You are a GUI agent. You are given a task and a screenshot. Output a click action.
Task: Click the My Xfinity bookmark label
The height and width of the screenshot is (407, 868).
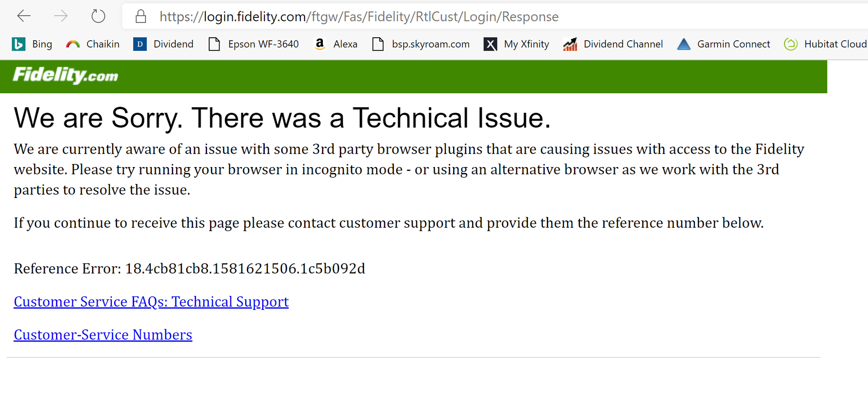[x=526, y=44]
